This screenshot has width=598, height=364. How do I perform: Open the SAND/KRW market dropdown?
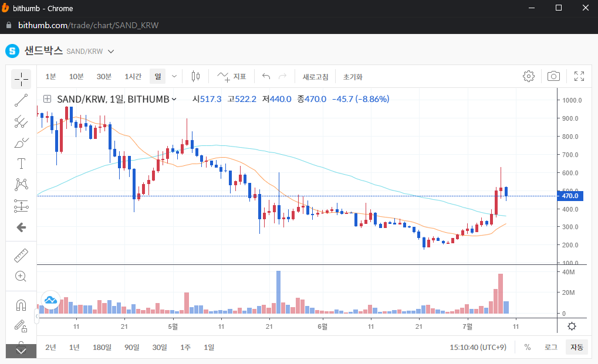pos(110,52)
